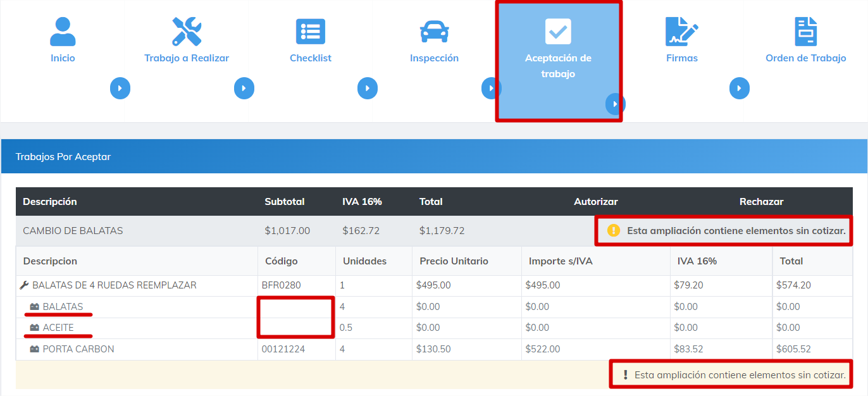Click the exclamation icon in the bottom warning

tap(626, 375)
